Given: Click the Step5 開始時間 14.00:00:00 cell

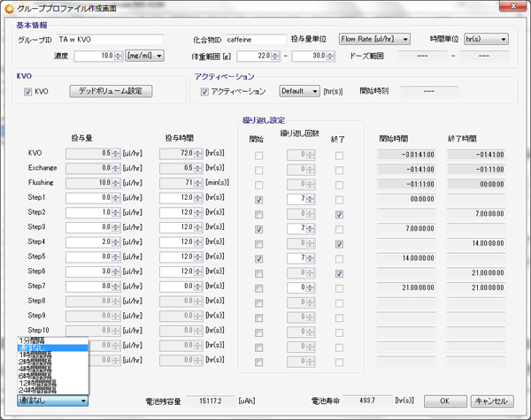Looking at the screenshot, I should tap(406, 258).
